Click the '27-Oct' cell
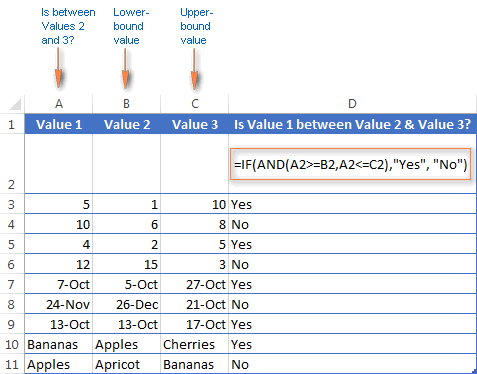Screen dimensions: 477x374 [195, 284]
